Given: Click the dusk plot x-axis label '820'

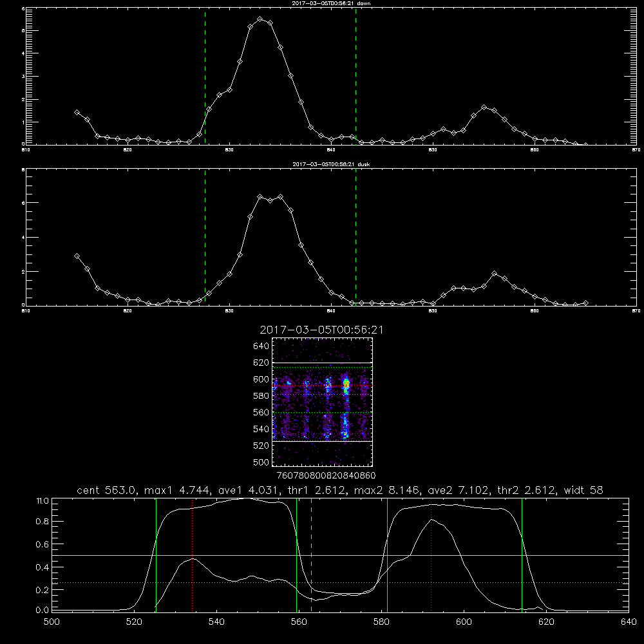Looking at the screenshot, I should 128,311.
